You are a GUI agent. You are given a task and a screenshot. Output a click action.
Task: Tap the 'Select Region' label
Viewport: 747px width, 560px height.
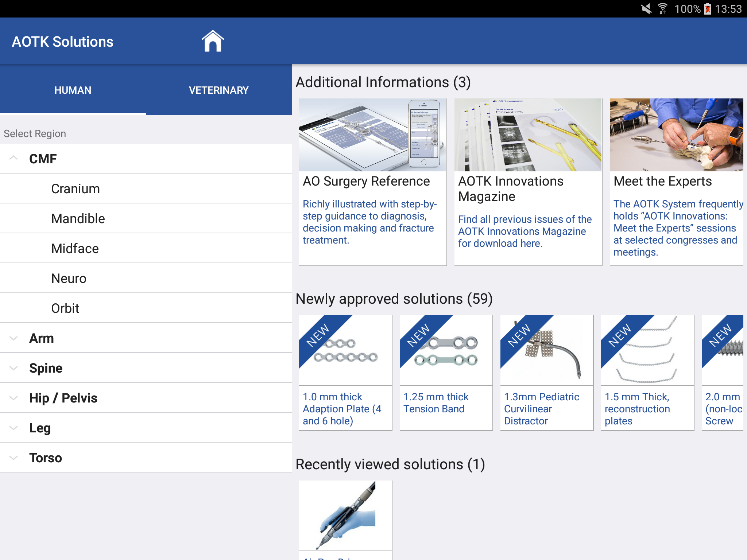[x=35, y=133]
